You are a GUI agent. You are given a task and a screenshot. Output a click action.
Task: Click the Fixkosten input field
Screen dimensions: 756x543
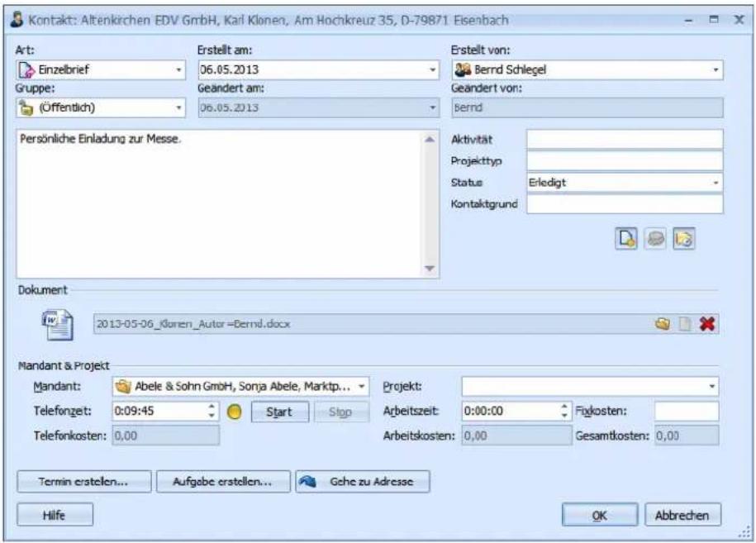[687, 411]
